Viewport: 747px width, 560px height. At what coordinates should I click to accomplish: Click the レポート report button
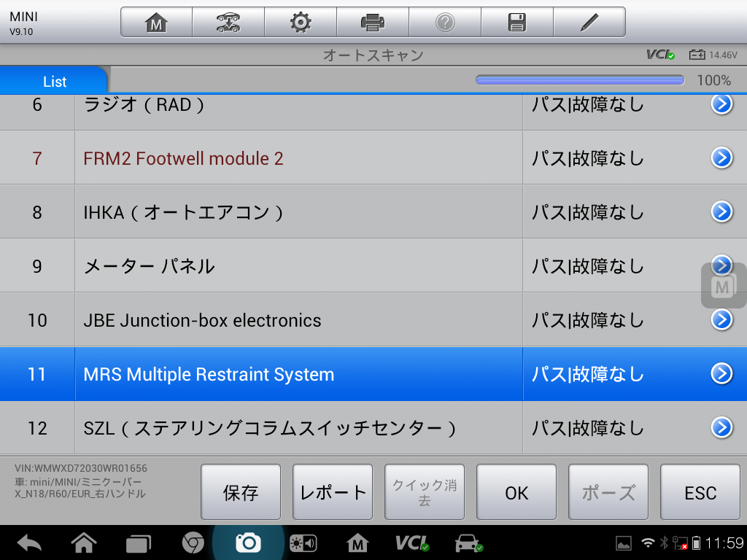333,492
